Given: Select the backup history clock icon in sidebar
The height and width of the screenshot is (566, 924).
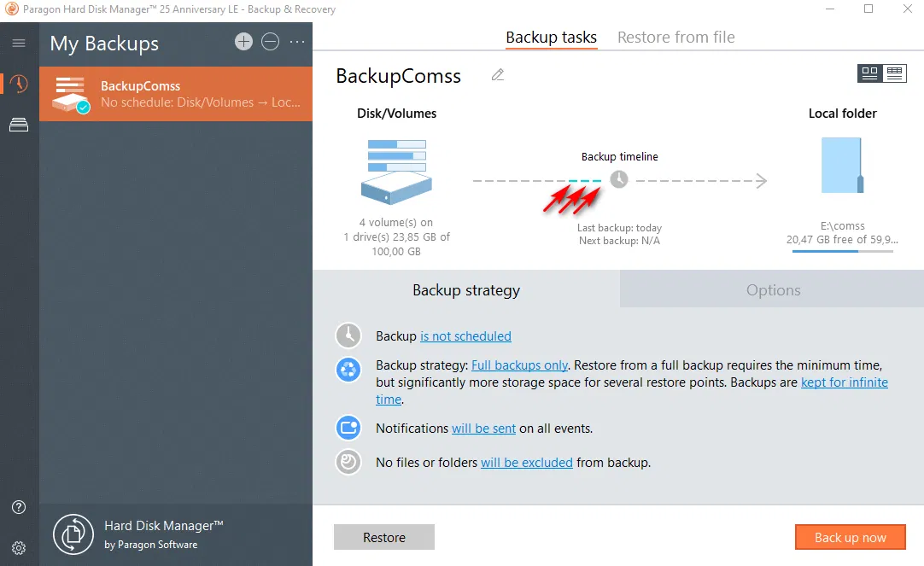Looking at the screenshot, I should click(19, 84).
